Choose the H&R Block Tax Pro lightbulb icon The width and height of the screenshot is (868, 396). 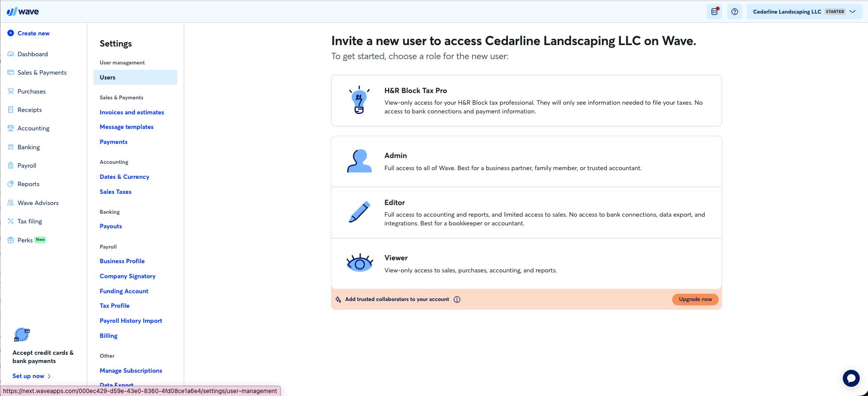click(x=359, y=100)
